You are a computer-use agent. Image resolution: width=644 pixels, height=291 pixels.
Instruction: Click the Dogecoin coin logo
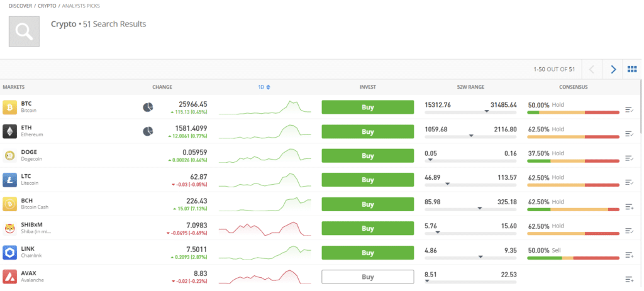[x=10, y=155]
